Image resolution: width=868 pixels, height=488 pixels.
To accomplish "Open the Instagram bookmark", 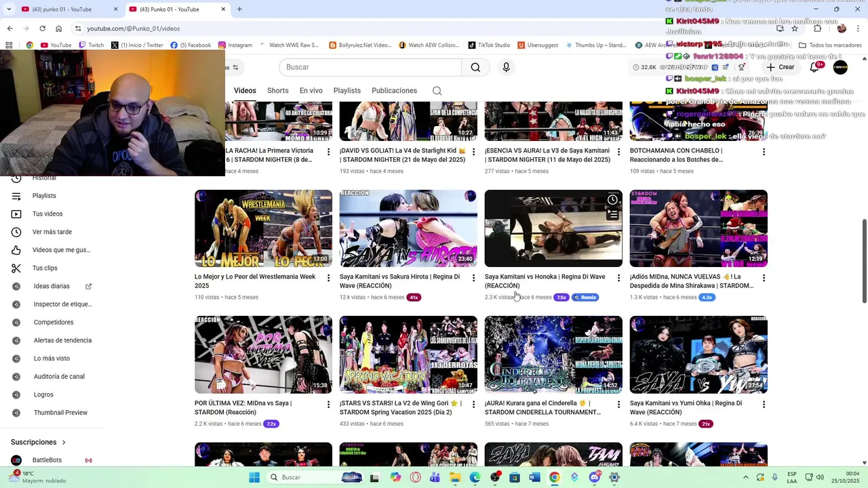I will click(x=235, y=45).
